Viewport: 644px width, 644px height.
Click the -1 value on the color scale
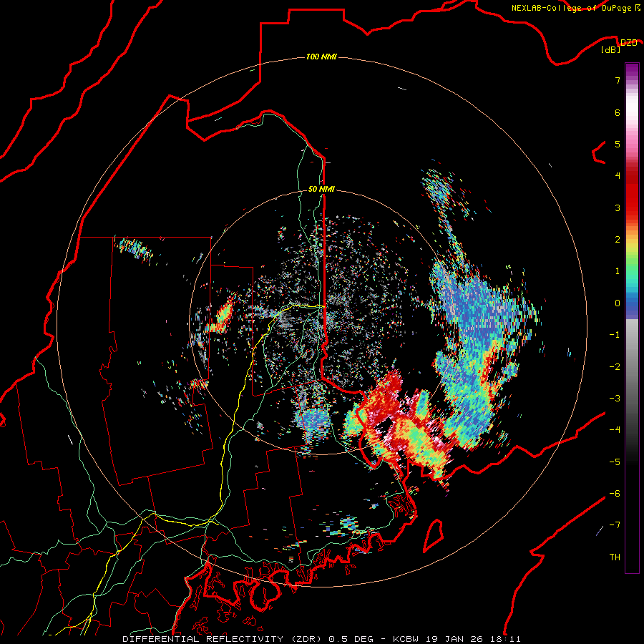coord(615,335)
